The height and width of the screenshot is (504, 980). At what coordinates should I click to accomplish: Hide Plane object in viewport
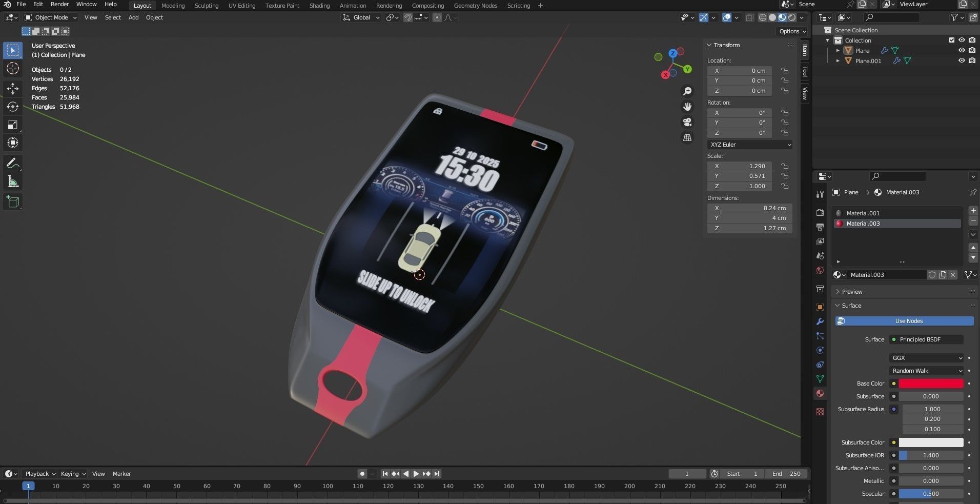tap(962, 50)
